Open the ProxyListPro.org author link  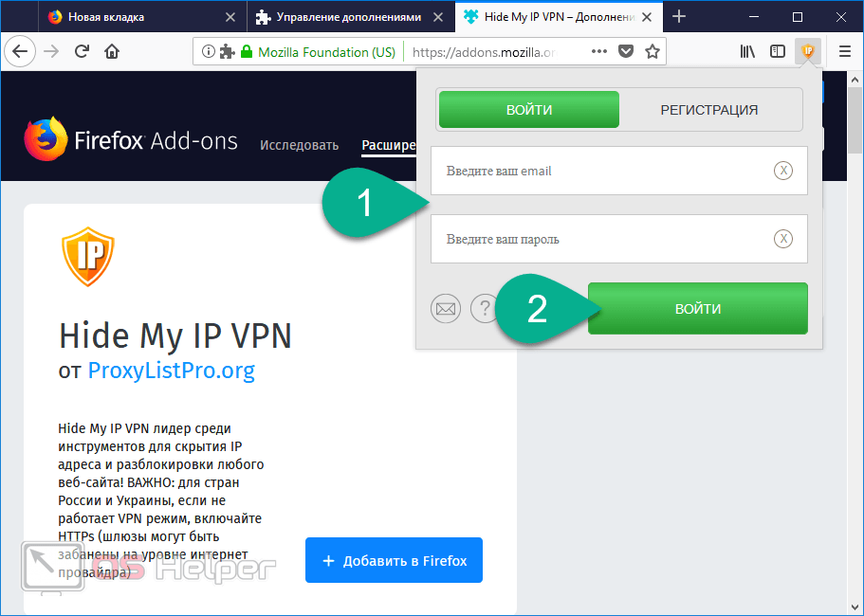(x=172, y=371)
